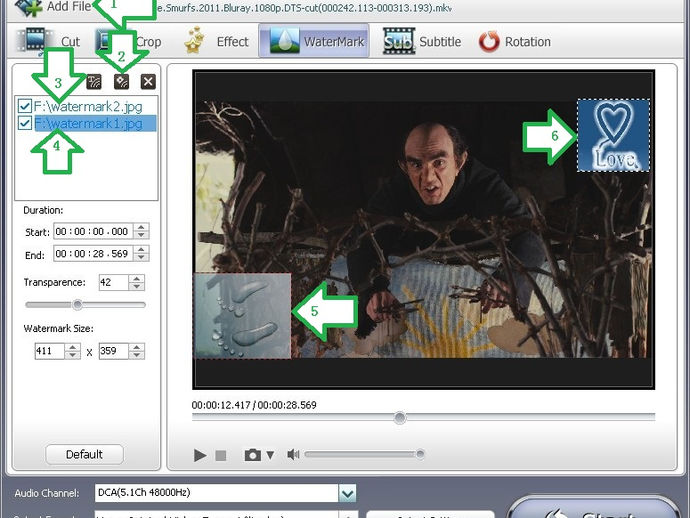690x518 pixels.
Task: Increase the End time with up arrow
Action: point(141,250)
